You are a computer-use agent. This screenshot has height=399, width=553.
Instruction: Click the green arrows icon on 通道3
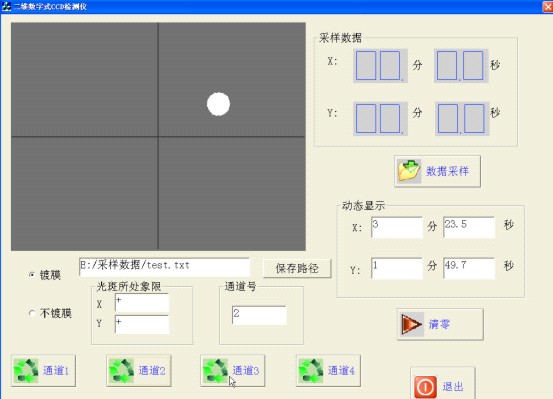215,371
